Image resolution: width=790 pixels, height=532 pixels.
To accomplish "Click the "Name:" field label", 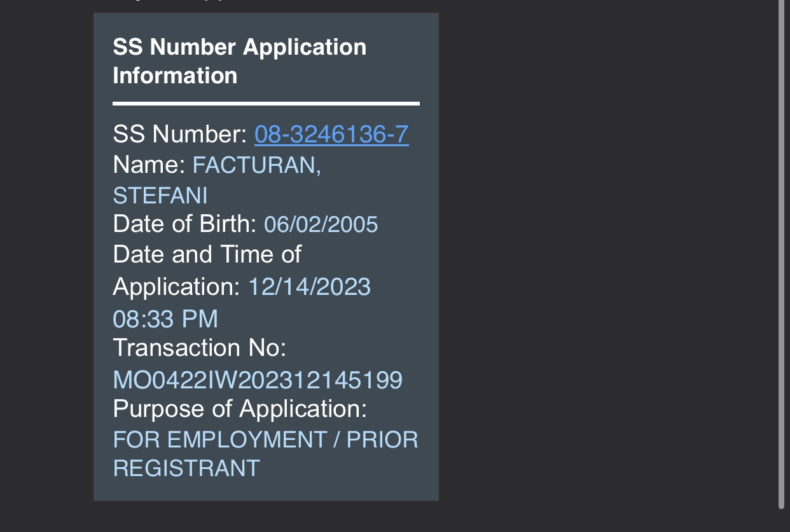I will coord(149,165).
